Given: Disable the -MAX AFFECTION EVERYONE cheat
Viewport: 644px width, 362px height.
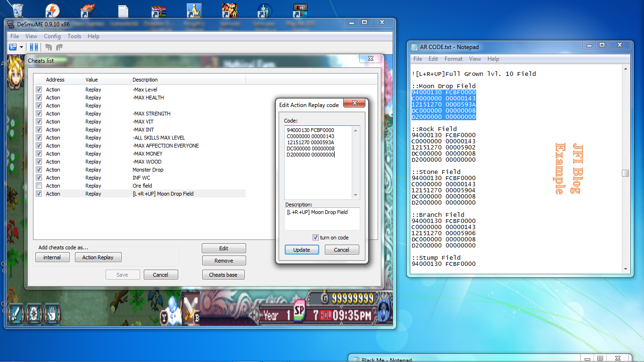Looking at the screenshot, I should [x=39, y=146].
